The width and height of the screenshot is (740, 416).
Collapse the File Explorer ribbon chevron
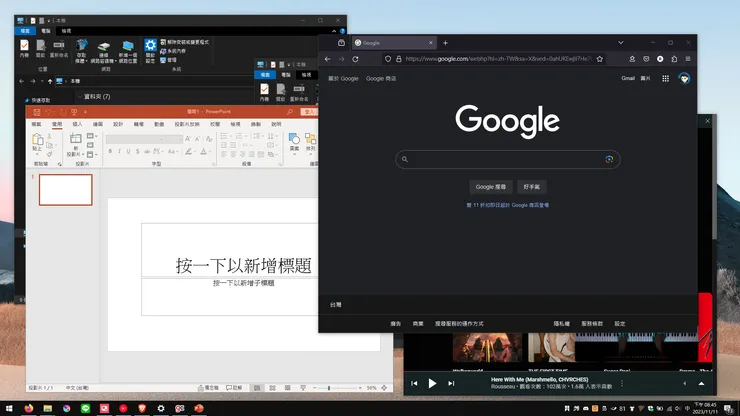click(334, 31)
